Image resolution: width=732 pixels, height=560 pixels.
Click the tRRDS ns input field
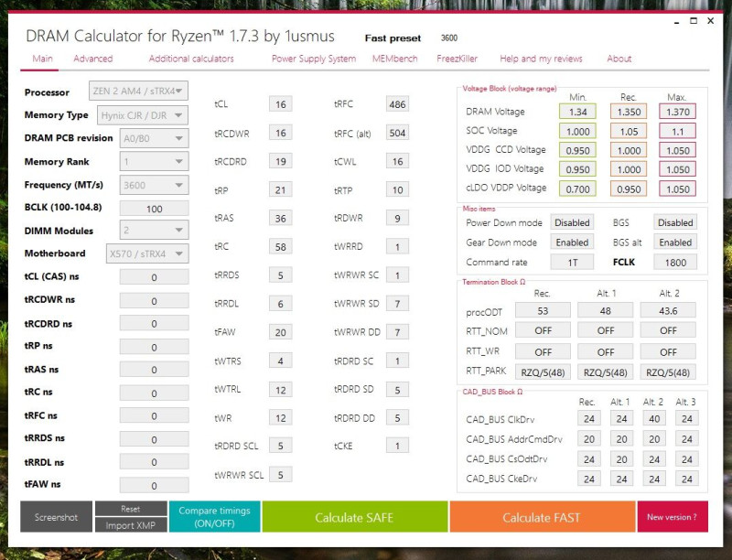154,439
